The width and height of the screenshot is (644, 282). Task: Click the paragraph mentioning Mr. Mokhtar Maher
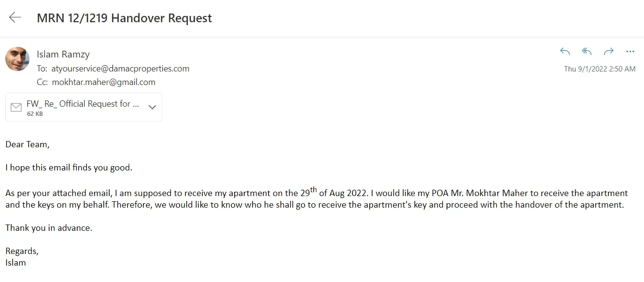316,199
